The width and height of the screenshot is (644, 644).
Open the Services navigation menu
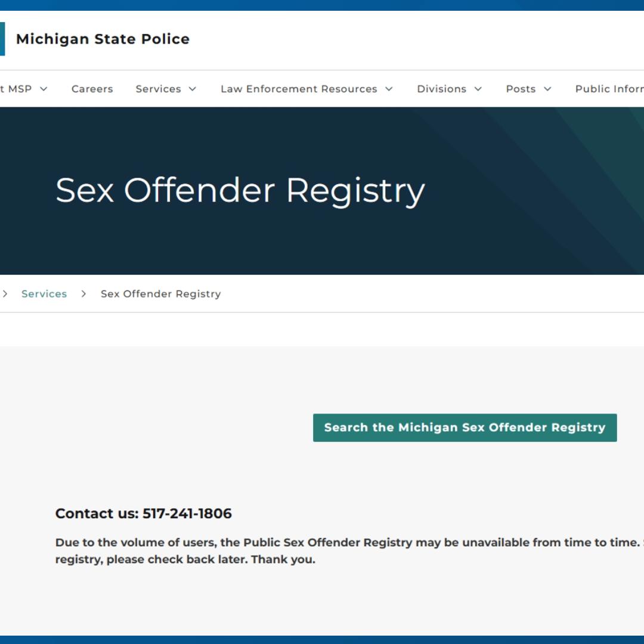pyautogui.click(x=158, y=89)
